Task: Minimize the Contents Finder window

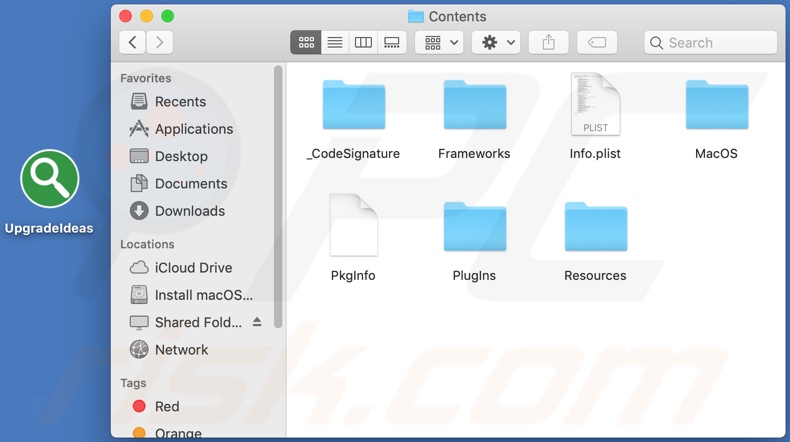Action: (147, 16)
